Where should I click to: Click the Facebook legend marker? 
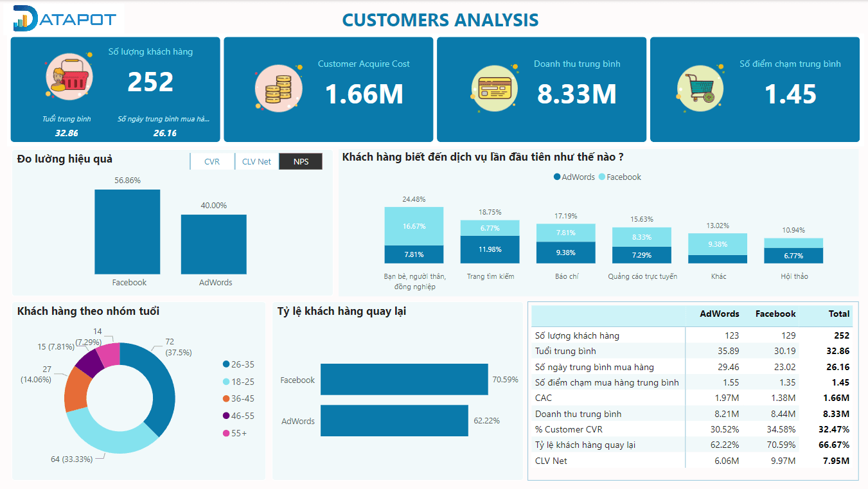click(x=601, y=177)
